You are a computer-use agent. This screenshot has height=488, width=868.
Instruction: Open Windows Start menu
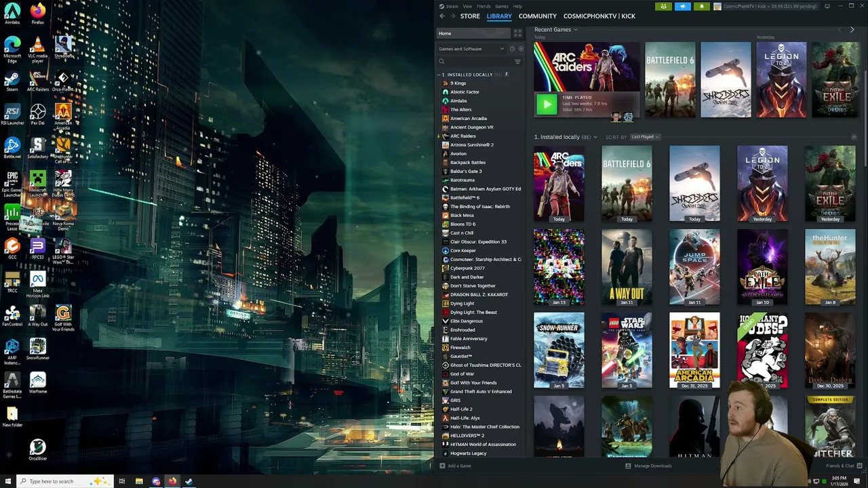pyautogui.click(x=7, y=481)
